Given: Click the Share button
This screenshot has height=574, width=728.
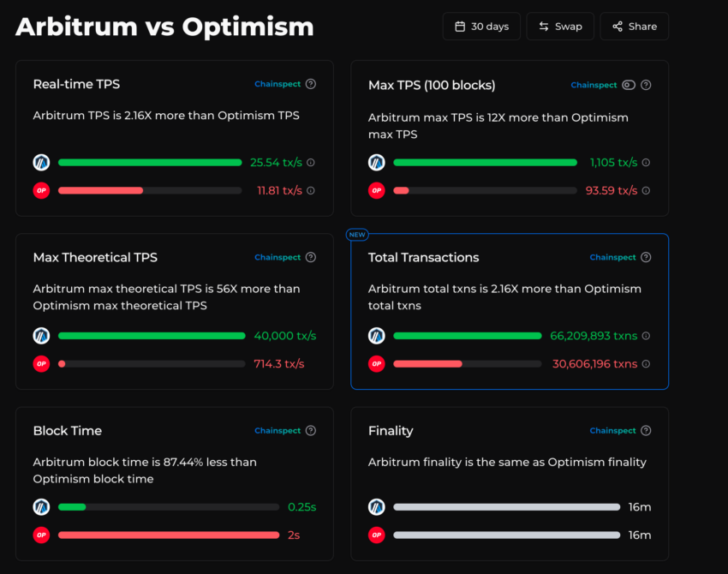Looking at the screenshot, I should pos(634,27).
